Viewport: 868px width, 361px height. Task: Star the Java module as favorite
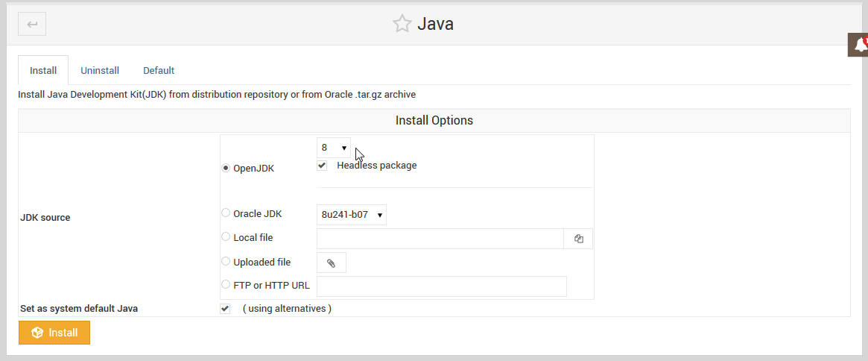pos(402,24)
